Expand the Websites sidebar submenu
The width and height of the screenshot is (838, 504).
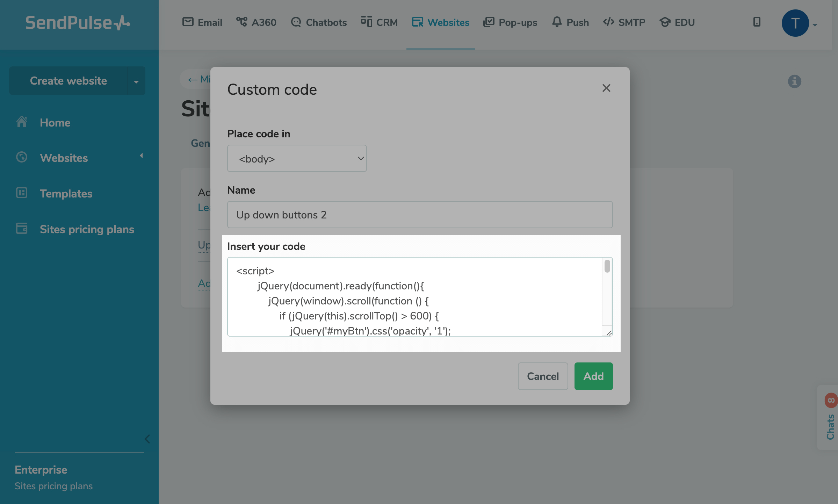tap(141, 156)
